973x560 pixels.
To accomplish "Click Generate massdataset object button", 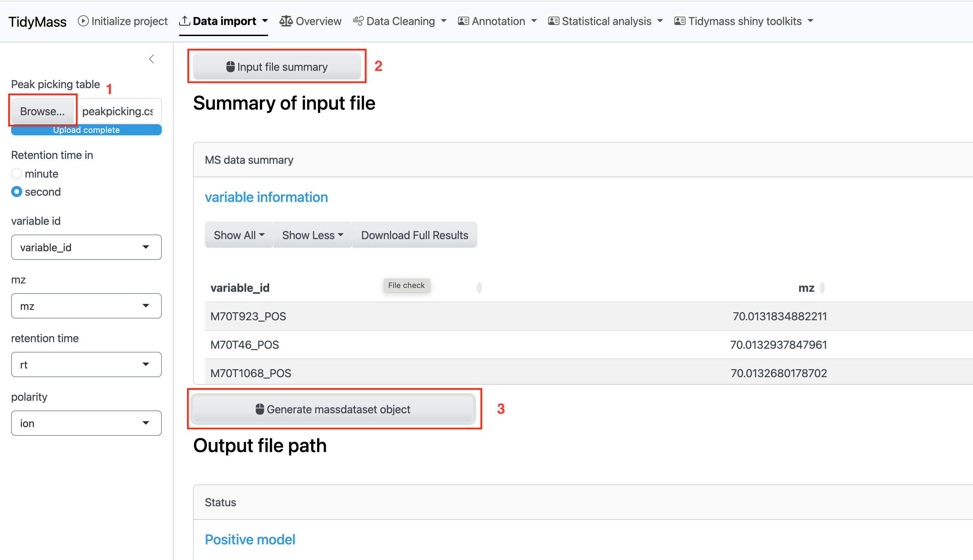I will point(333,409).
